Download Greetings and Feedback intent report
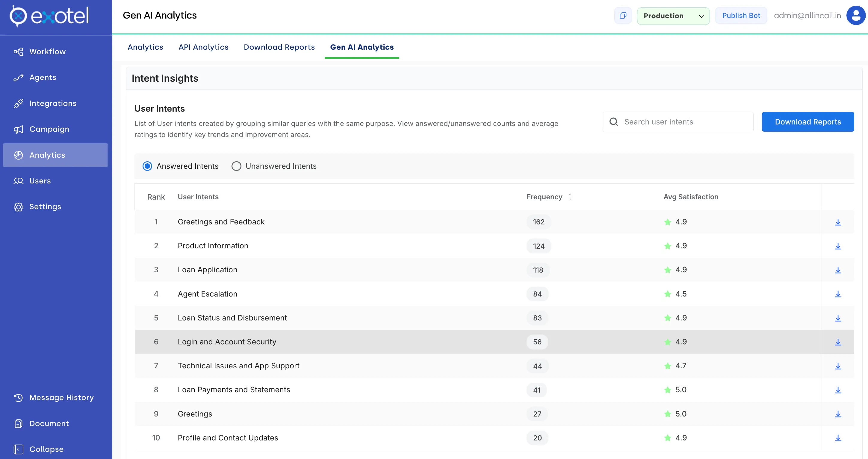The height and width of the screenshot is (459, 868). click(838, 222)
